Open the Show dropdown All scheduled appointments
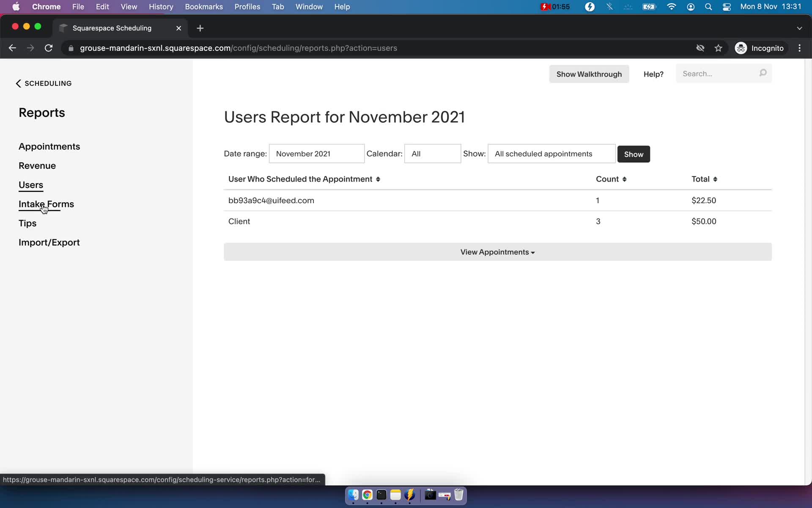 click(551, 154)
